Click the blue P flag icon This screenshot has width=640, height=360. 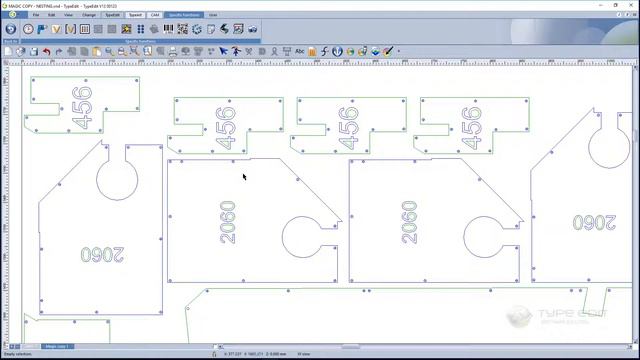pos(42,29)
